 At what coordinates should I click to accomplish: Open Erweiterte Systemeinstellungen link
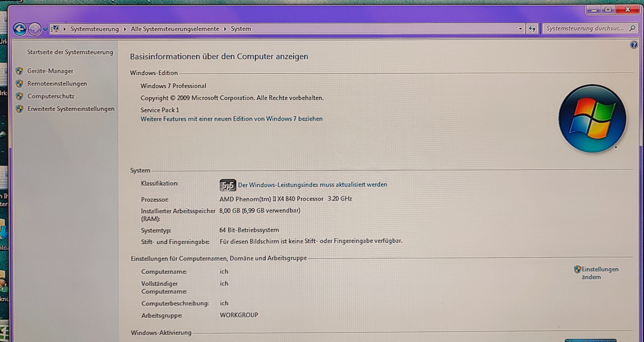(x=71, y=109)
